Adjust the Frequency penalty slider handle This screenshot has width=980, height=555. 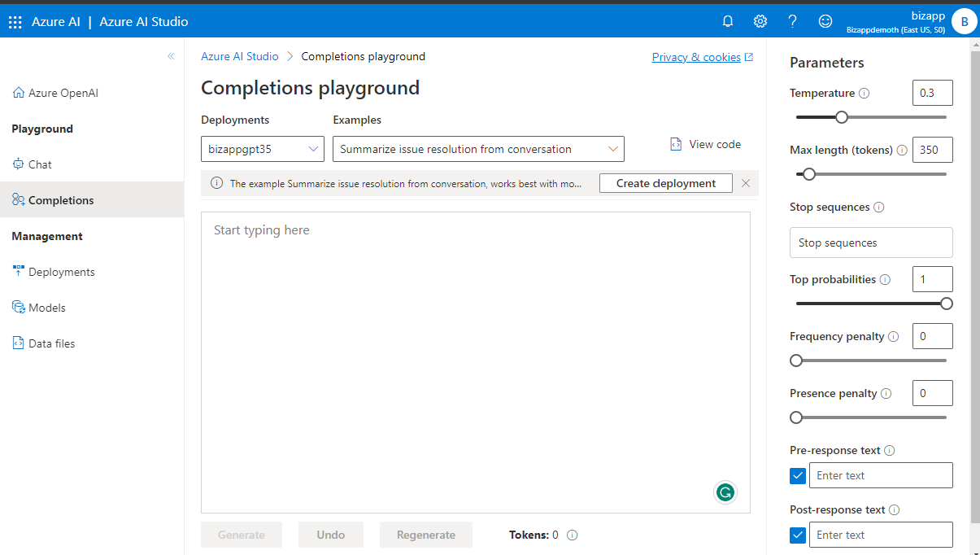coord(796,361)
